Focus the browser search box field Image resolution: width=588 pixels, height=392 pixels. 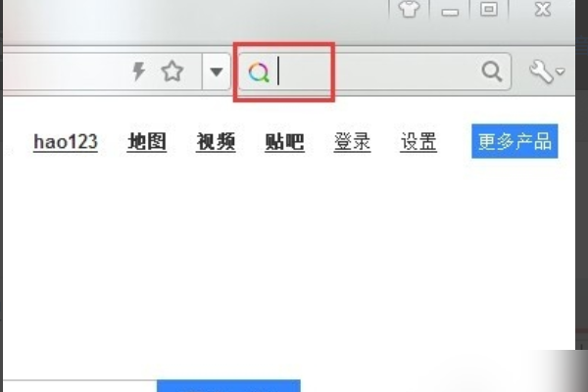[375, 72]
